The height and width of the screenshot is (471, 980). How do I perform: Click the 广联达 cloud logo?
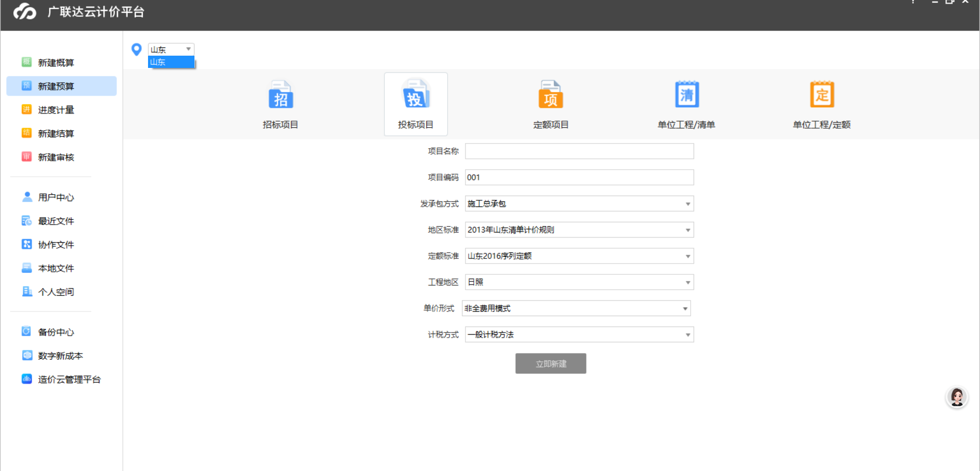pyautogui.click(x=25, y=11)
